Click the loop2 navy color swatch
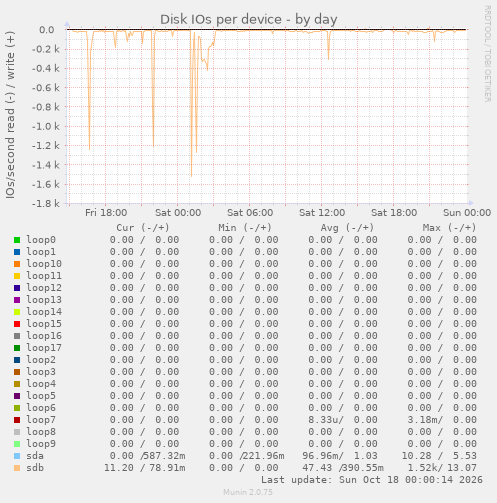This screenshot has width=497, height=503. pyautogui.click(x=17, y=360)
